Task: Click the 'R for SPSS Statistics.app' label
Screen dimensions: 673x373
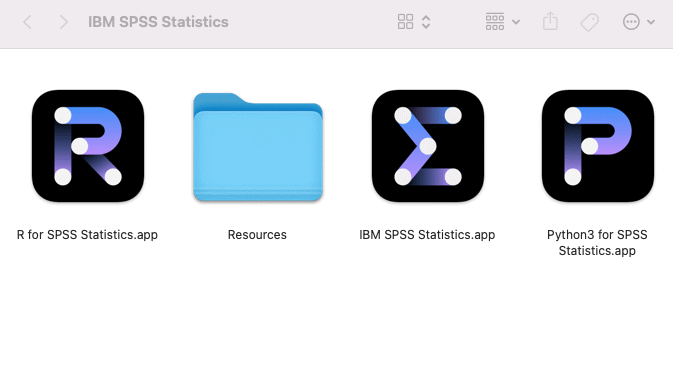Action: 87,235
